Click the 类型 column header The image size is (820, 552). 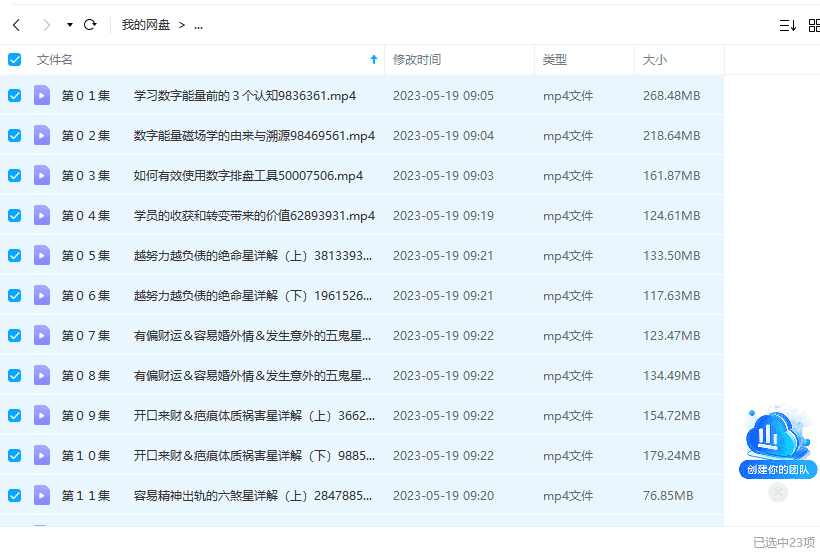tap(555, 60)
